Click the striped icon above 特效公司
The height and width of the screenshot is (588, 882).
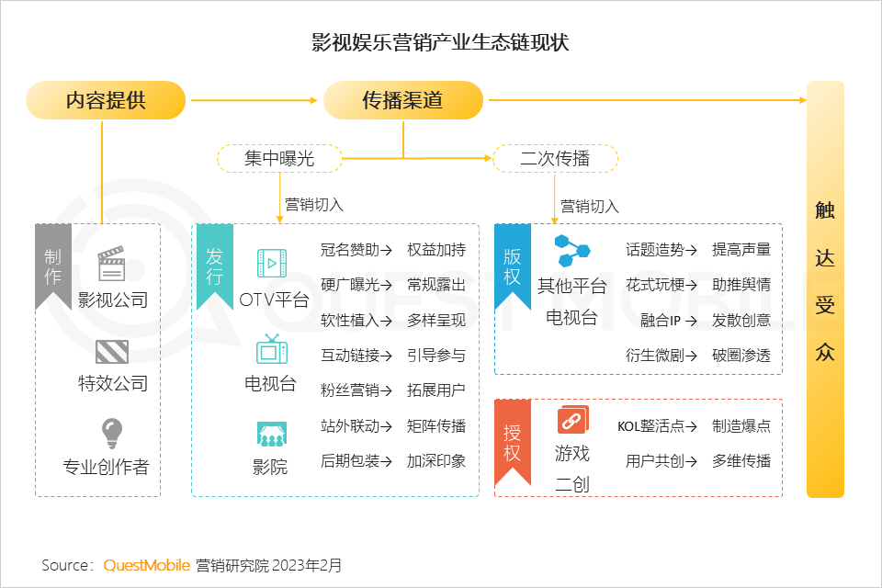coord(112,352)
